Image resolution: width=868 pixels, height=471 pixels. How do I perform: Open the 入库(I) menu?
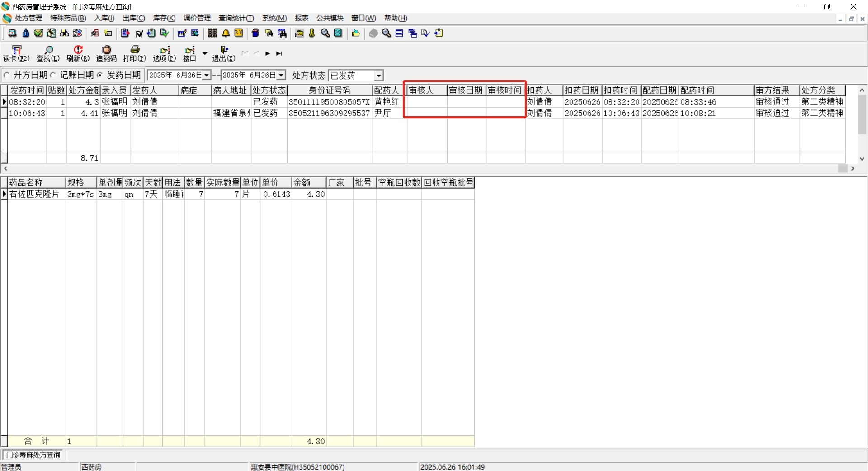[x=104, y=18]
